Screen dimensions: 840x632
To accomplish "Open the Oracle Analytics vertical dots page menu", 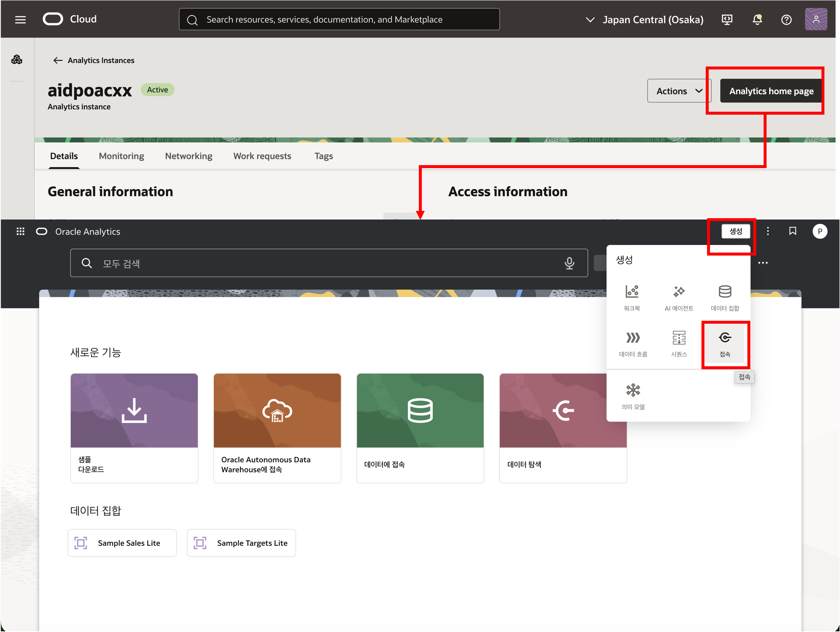I will point(768,231).
